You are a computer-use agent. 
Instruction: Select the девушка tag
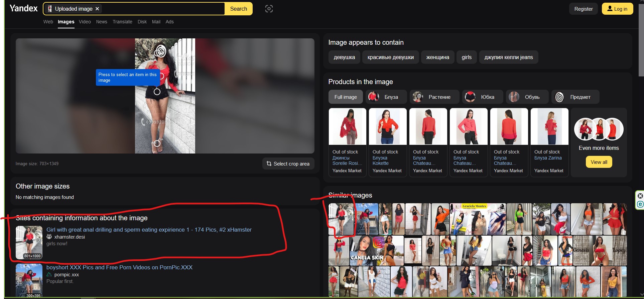[x=344, y=57]
